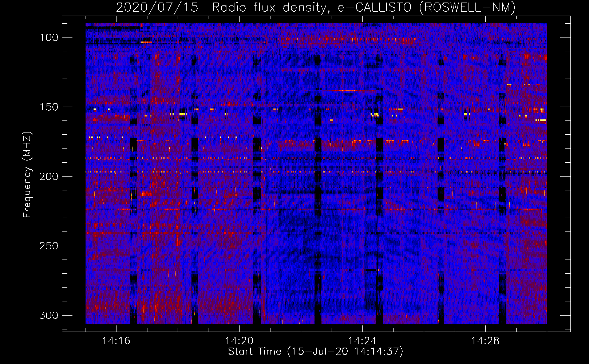Click the '14:24' time tick label

click(x=362, y=341)
